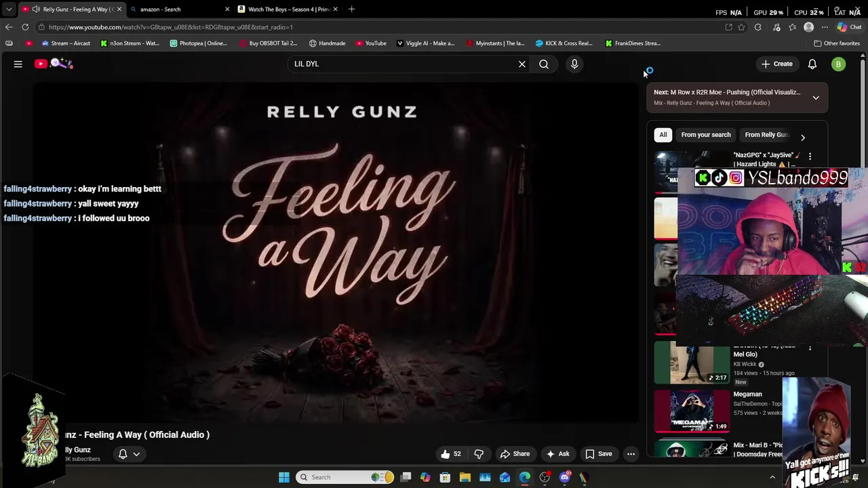The width and height of the screenshot is (868, 488).
Task: Open the Ask AI button
Action: pyautogui.click(x=557, y=454)
